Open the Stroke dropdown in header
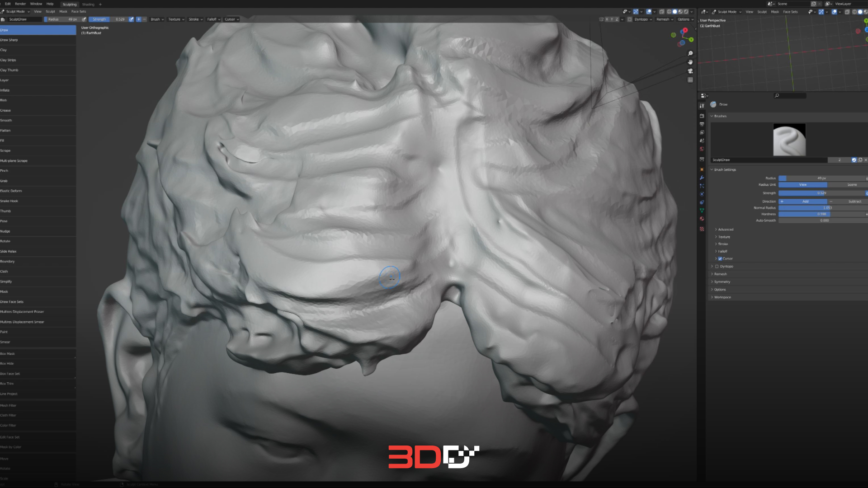 click(x=196, y=19)
